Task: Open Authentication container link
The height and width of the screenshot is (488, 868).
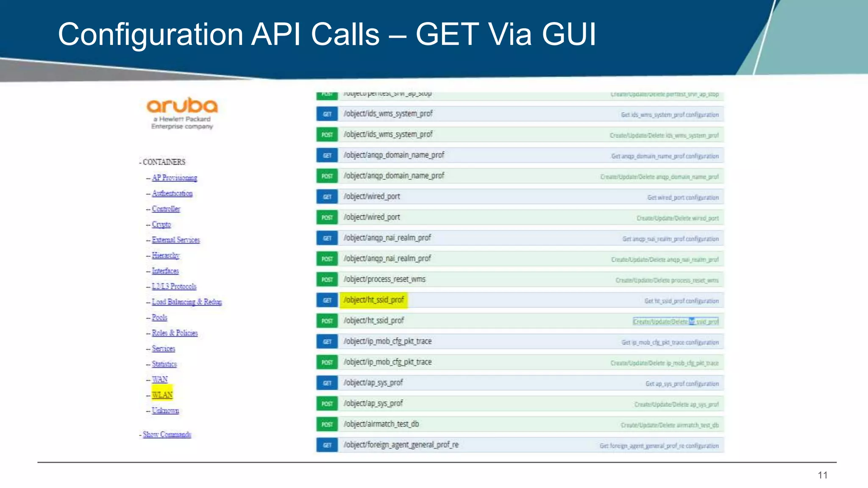Action: click(172, 193)
